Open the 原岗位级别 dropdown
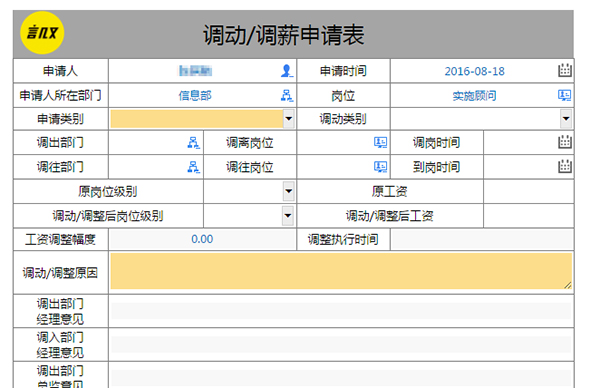600x388 pixels. pyautogui.click(x=289, y=191)
